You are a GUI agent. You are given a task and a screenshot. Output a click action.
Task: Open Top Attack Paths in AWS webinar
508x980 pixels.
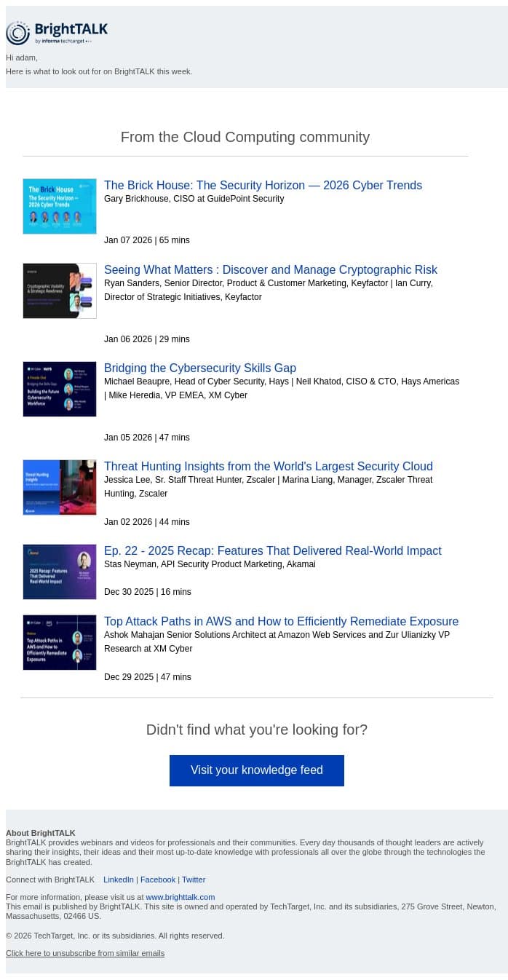coord(281,621)
